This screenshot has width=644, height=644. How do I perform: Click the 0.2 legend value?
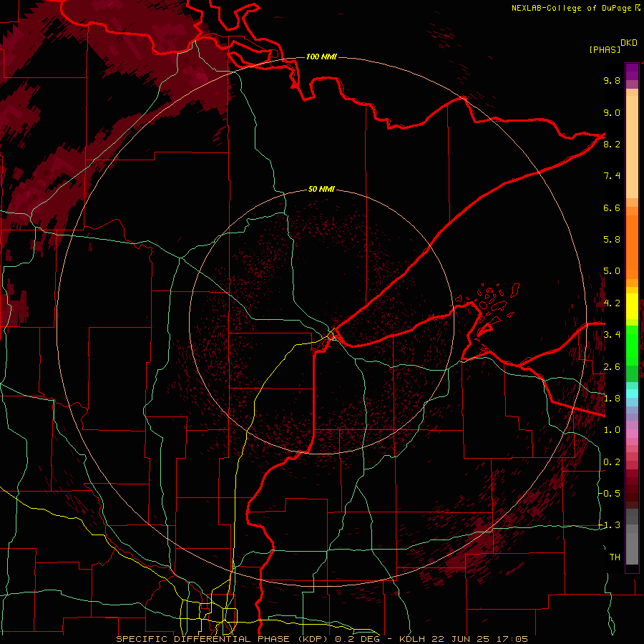coord(612,462)
